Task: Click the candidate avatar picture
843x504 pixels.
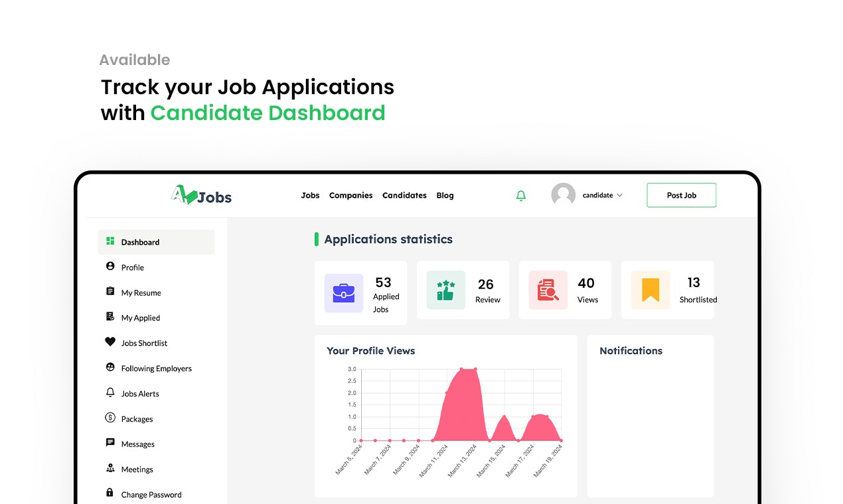Action: coord(564,195)
